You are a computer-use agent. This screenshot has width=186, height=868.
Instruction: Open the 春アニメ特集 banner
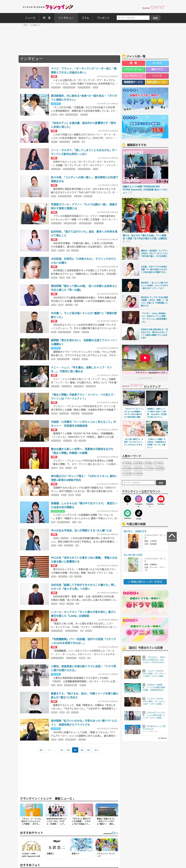(145, 630)
